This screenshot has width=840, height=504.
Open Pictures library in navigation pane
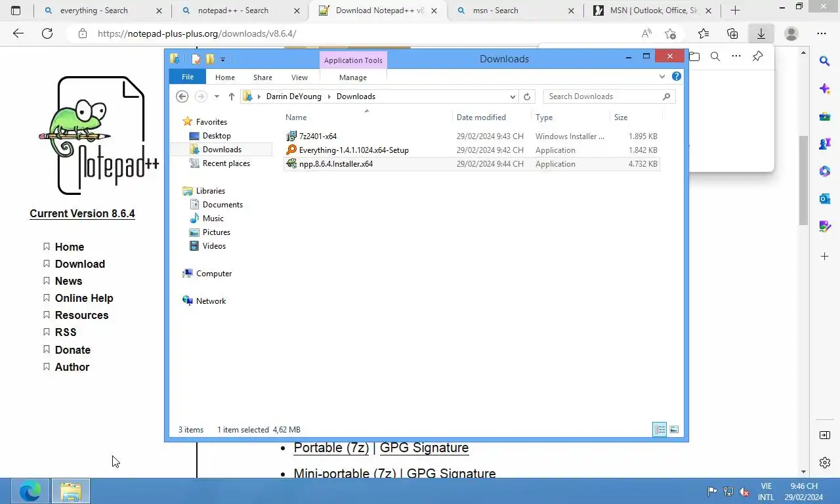(217, 232)
